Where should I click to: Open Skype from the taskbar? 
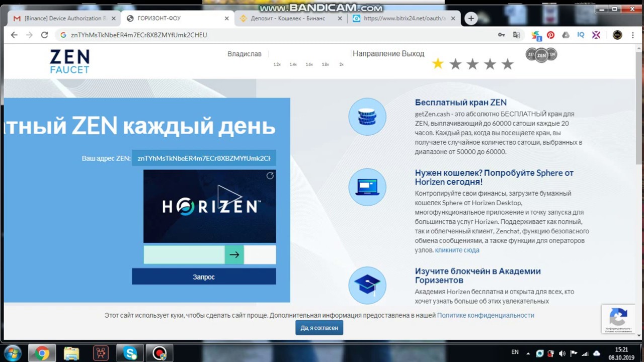pyautogui.click(x=130, y=353)
